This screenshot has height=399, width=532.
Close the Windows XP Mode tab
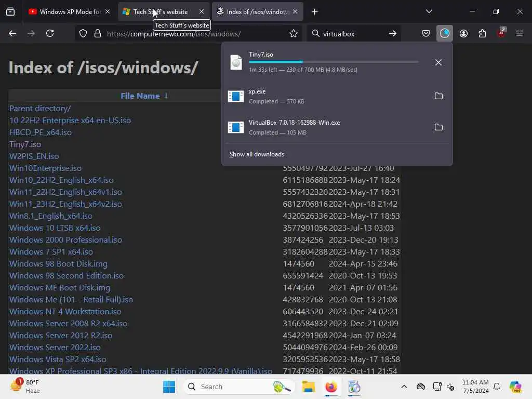tap(108, 11)
